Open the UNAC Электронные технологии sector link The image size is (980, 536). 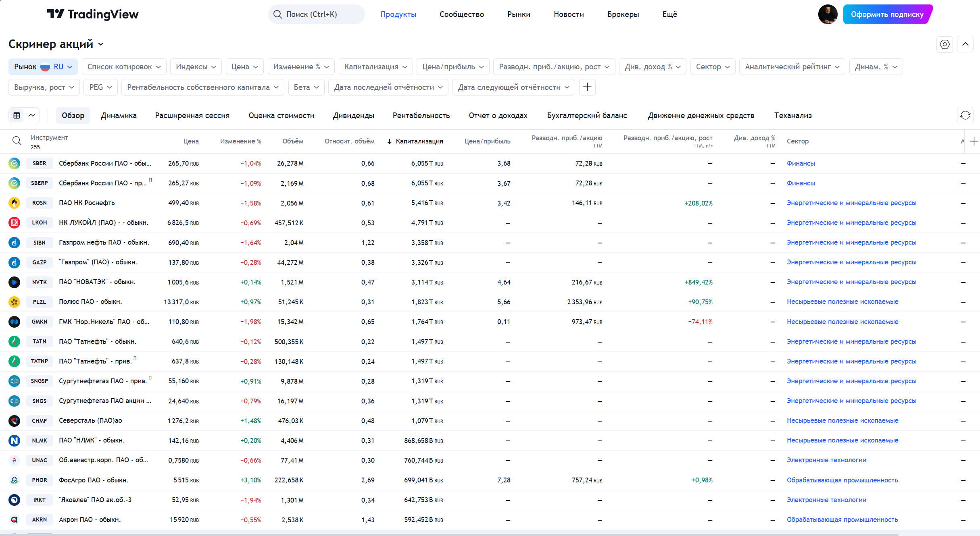pos(826,460)
